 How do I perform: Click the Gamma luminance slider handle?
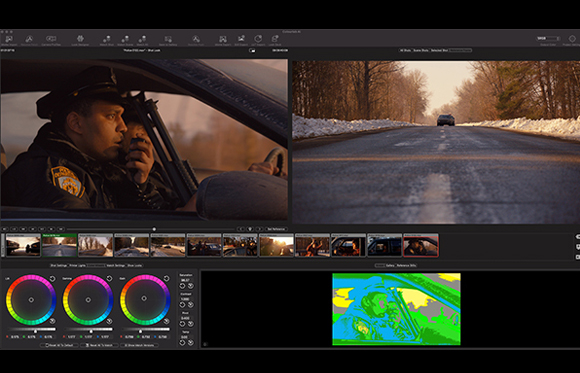[91, 331]
